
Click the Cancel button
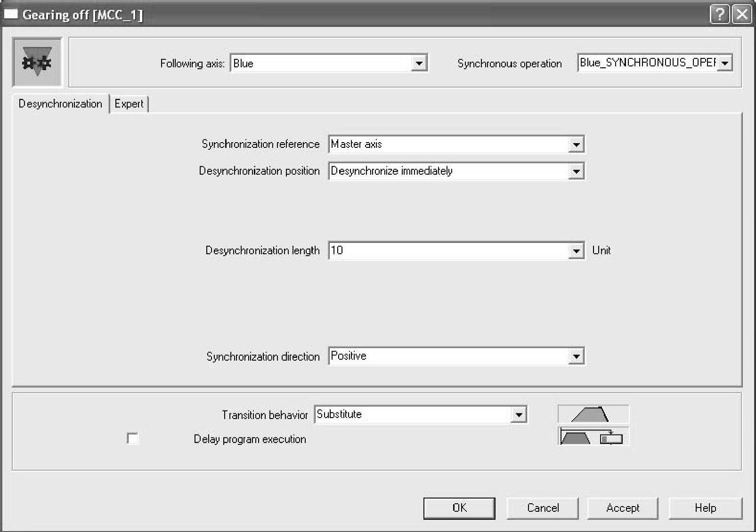click(x=543, y=508)
